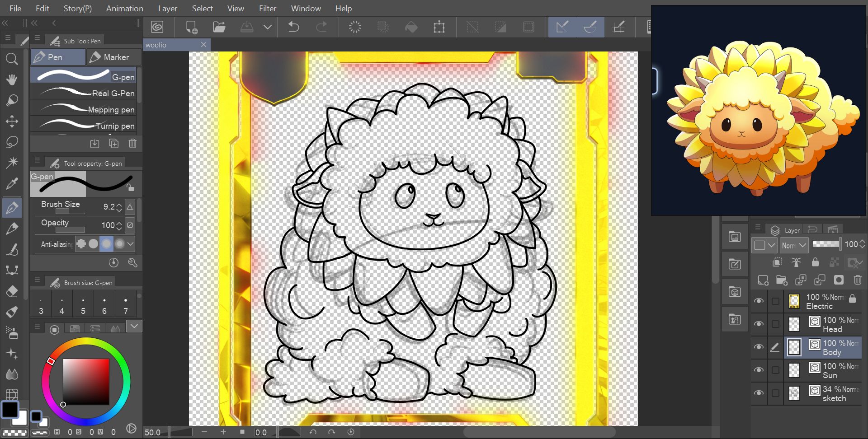Viewport: 868px width, 439px height.
Task: Hide the sketch layer
Action: [759, 393]
